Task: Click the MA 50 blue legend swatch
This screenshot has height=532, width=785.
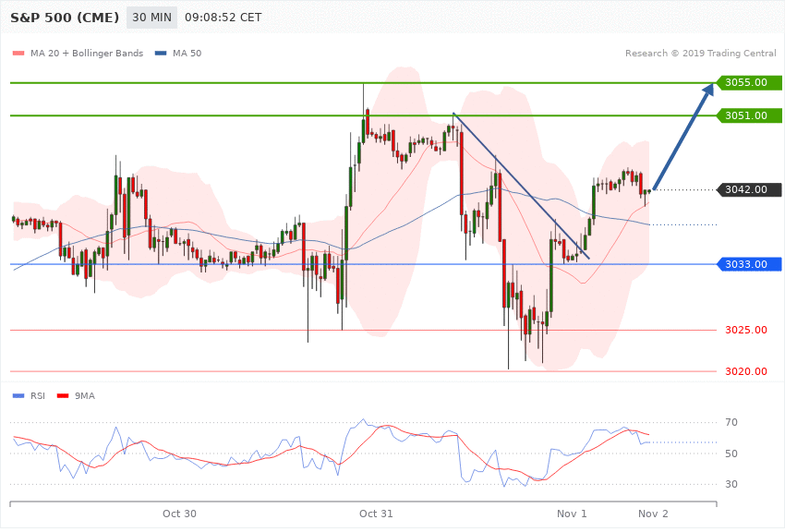Action: click(x=161, y=53)
